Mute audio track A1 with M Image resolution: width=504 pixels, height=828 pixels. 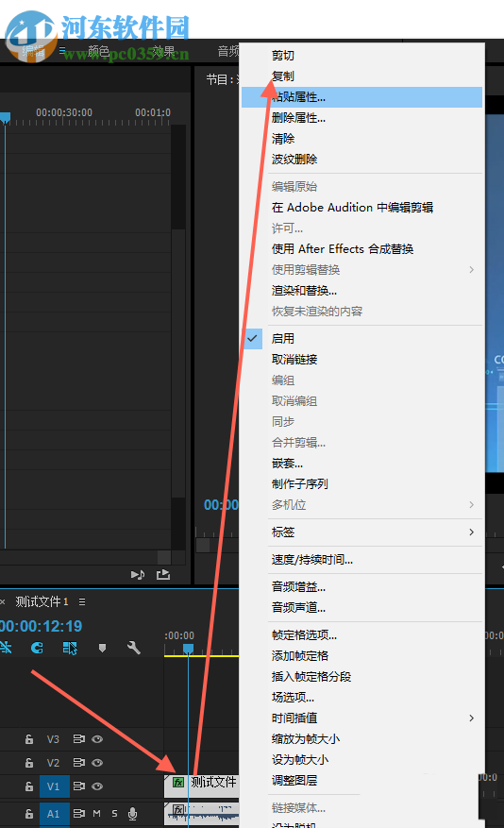[x=96, y=814]
